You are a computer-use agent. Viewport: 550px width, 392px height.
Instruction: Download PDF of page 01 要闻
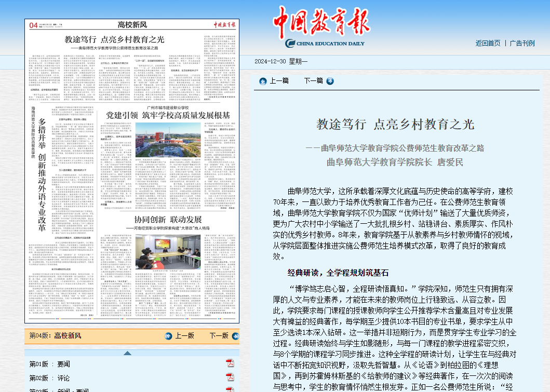[230, 363]
